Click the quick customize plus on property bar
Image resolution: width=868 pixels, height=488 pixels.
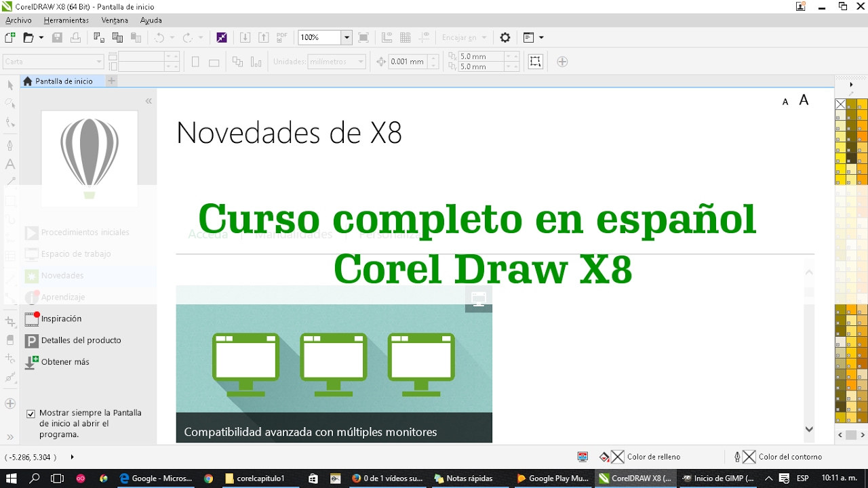pos(562,62)
